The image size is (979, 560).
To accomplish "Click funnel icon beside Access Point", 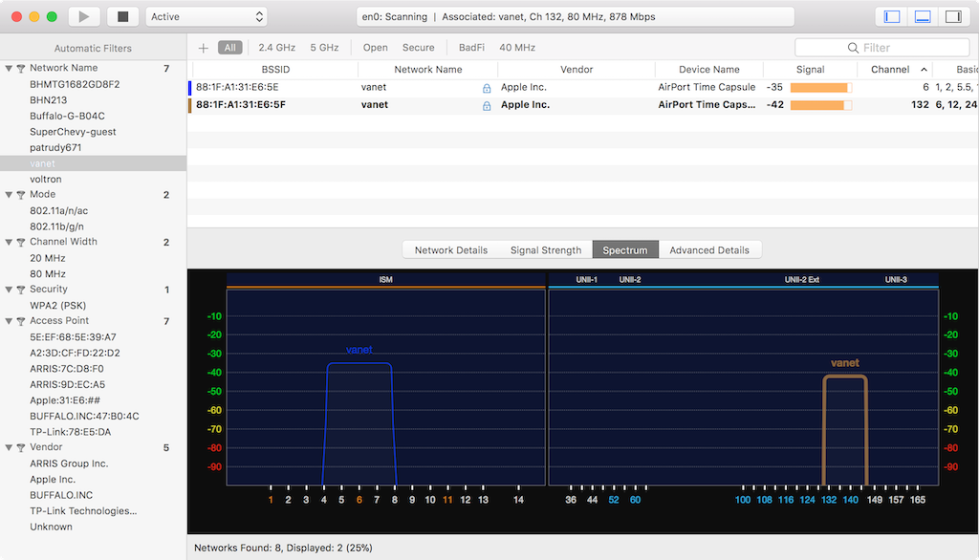I will coord(21,321).
